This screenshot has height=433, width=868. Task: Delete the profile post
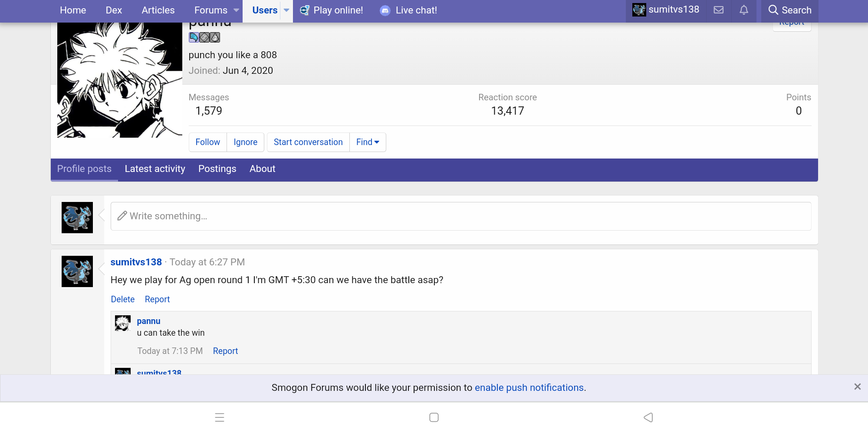point(123,299)
